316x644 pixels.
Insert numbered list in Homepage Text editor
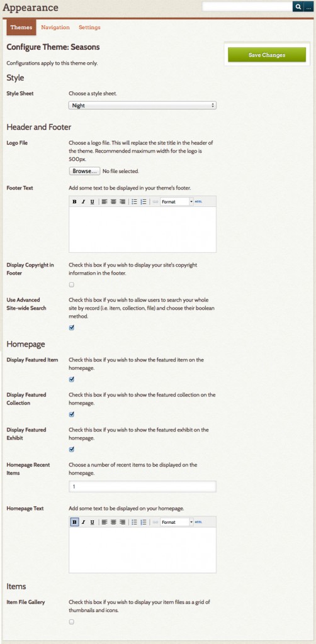(144, 522)
